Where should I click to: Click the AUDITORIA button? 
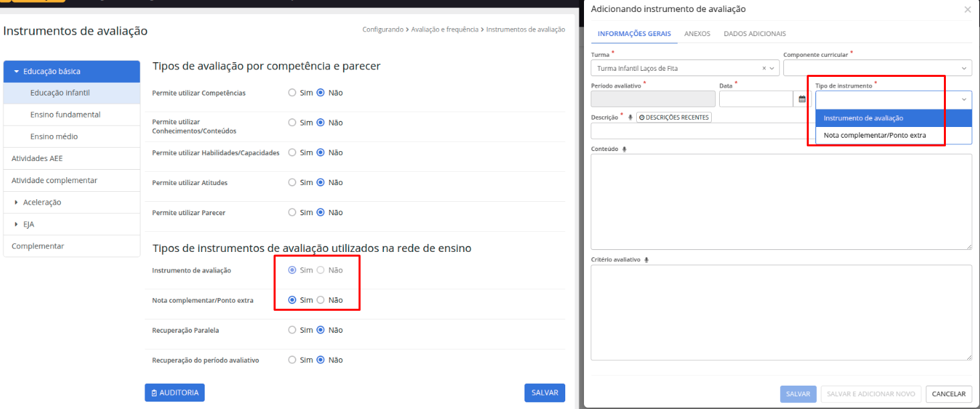click(x=175, y=393)
